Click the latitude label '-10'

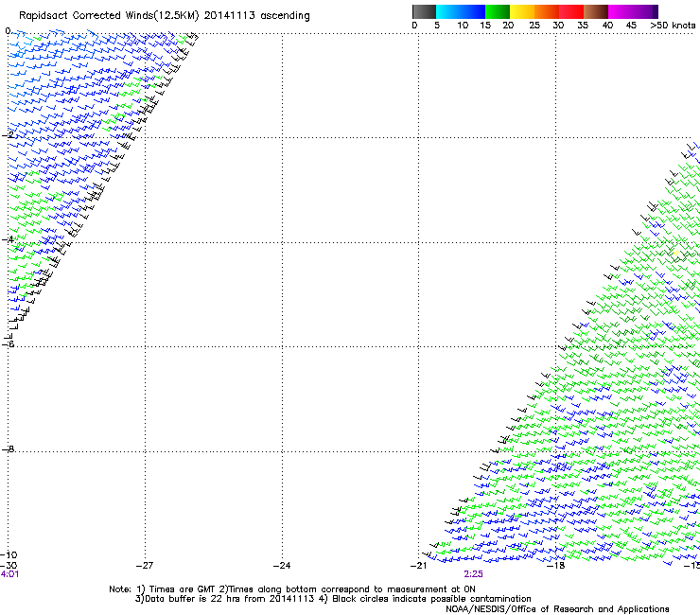point(9,555)
